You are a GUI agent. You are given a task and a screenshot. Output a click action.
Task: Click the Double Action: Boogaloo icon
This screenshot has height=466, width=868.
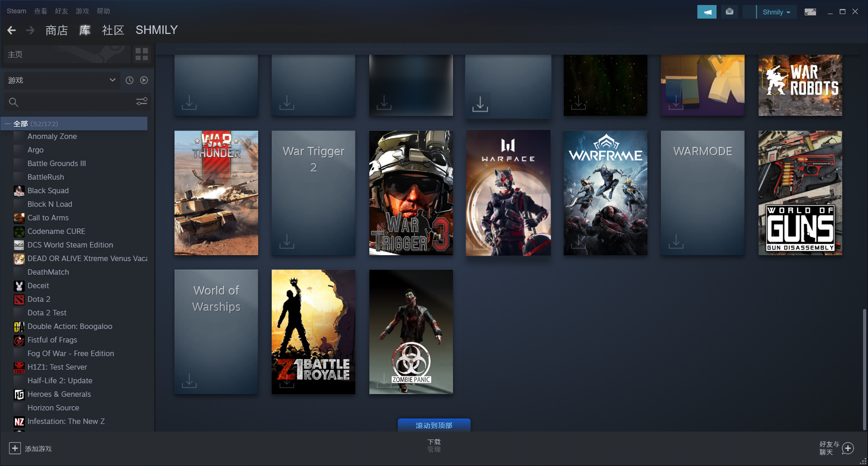pyautogui.click(x=19, y=327)
